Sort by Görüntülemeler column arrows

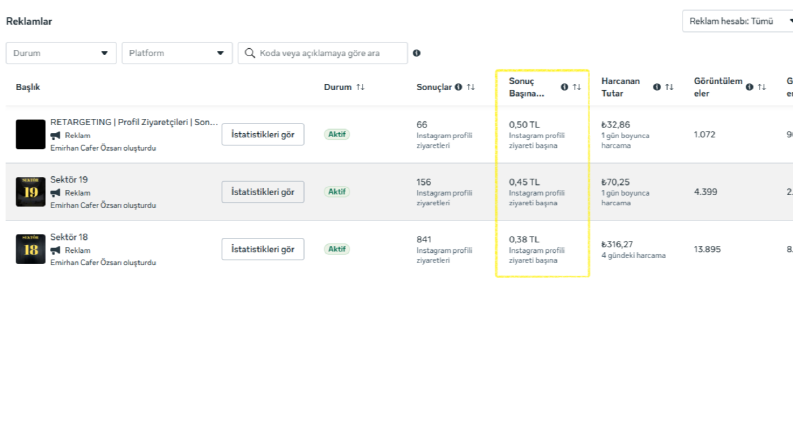(x=762, y=87)
